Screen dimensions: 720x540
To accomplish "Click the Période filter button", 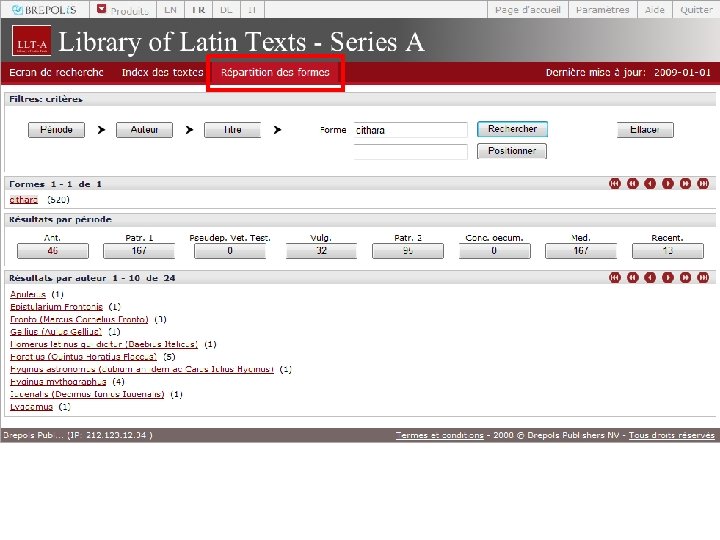I will [56, 130].
